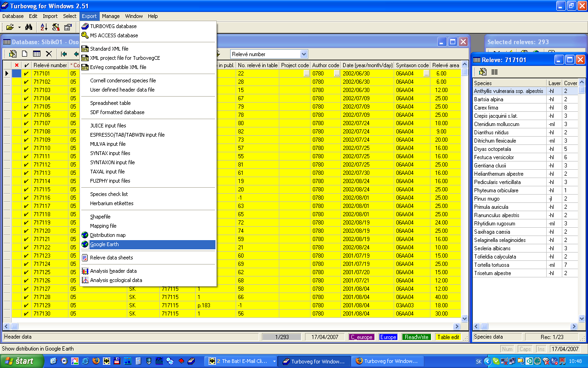Click the Windows Start button
The image size is (588, 368).
coord(22,361)
